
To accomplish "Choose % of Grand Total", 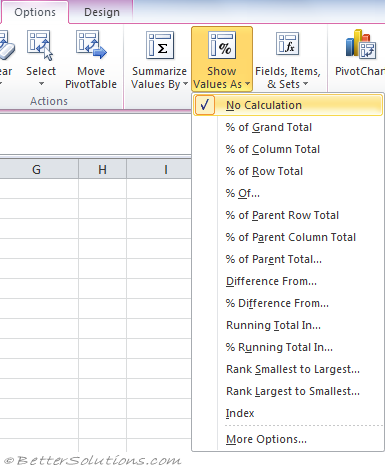I will point(288,127).
